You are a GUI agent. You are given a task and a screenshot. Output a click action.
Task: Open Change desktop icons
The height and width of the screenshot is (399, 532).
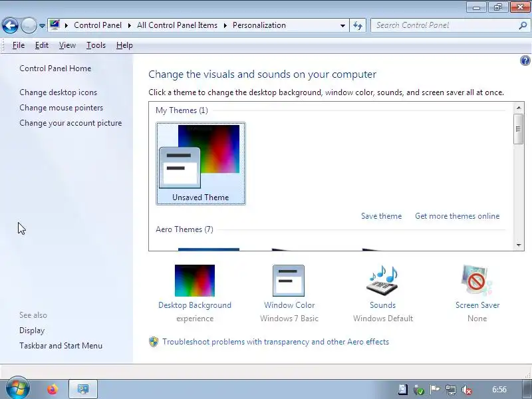pos(59,92)
